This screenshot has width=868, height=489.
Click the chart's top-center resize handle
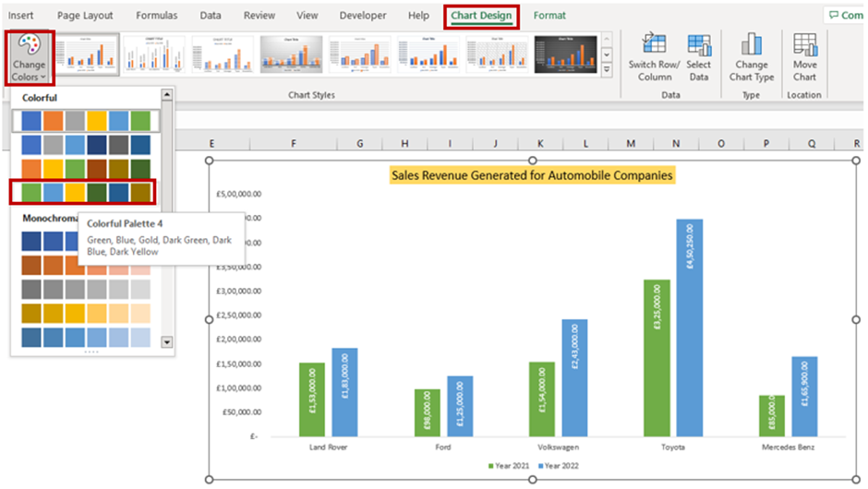tap(533, 161)
